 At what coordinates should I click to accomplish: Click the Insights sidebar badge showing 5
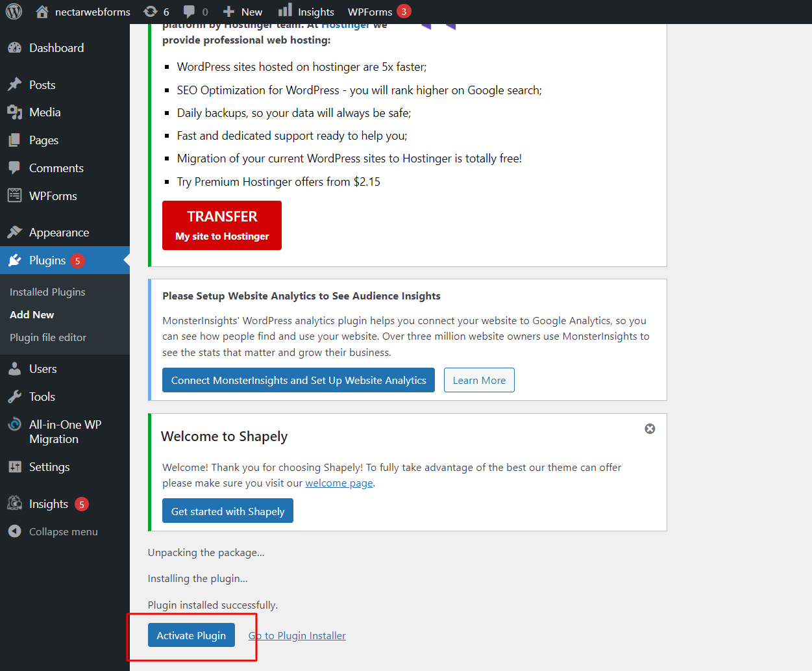82,504
